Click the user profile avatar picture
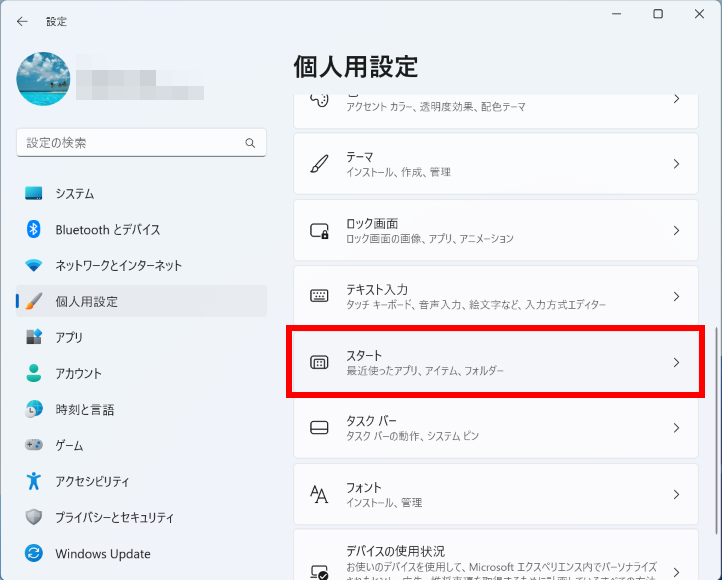The width and height of the screenshot is (722, 580). 43,79
